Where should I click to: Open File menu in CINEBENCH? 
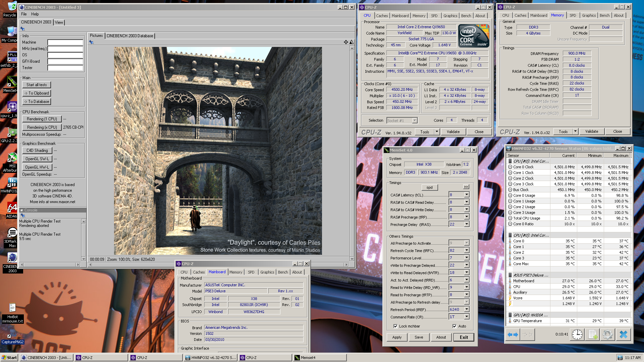pyautogui.click(x=24, y=14)
